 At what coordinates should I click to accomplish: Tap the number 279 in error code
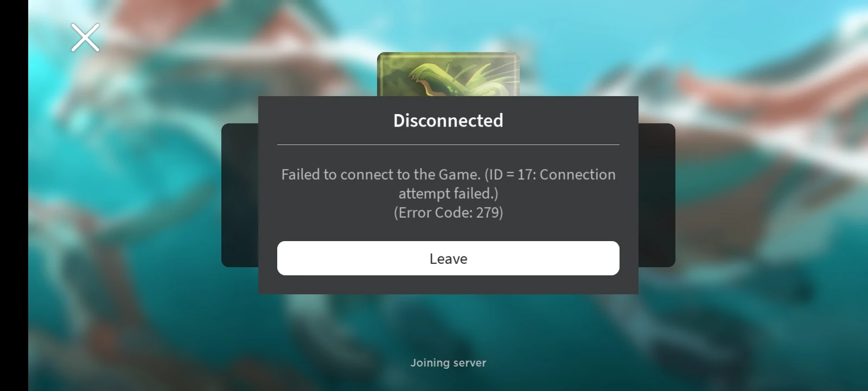(x=488, y=212)
